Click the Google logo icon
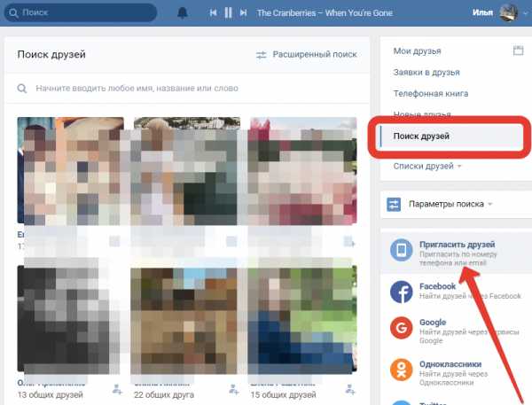 click(x=401, y=328)
